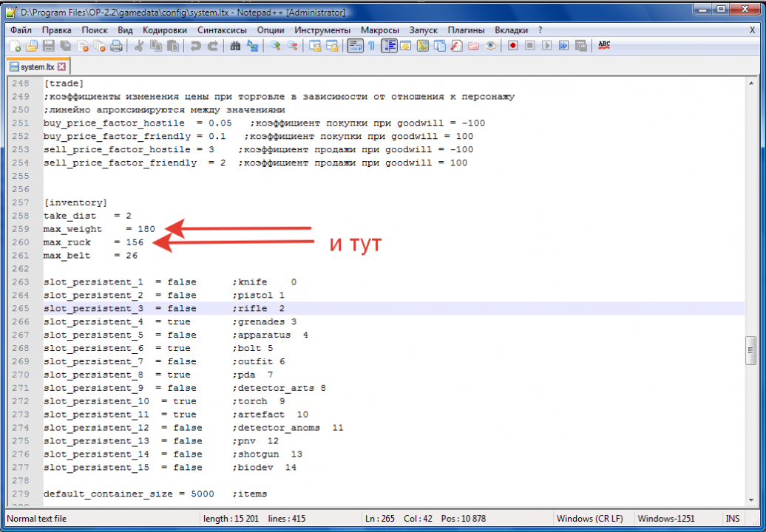Create a new document via toolbar

(15, 47)
